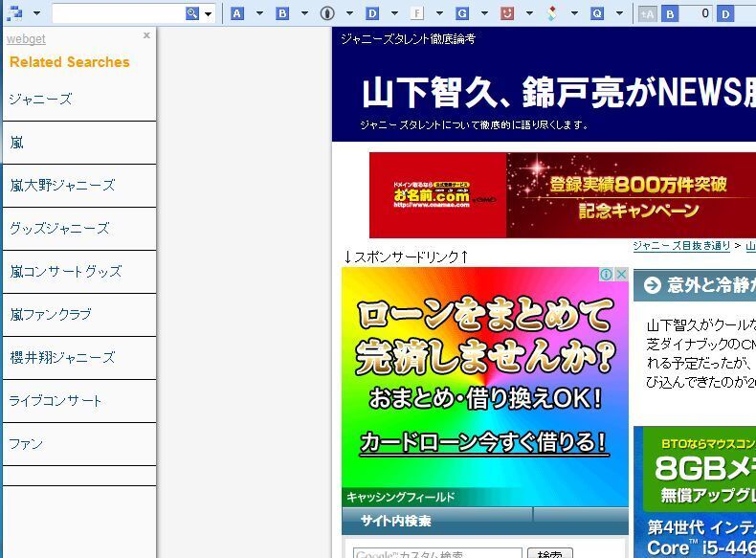
Task: Click the magnifier search icon in toolbar
Action: coord(192,13)
